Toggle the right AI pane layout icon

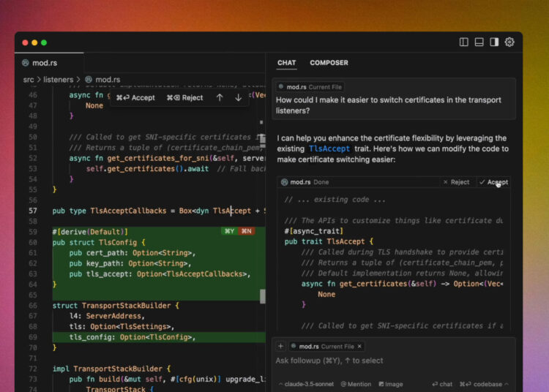494,42
